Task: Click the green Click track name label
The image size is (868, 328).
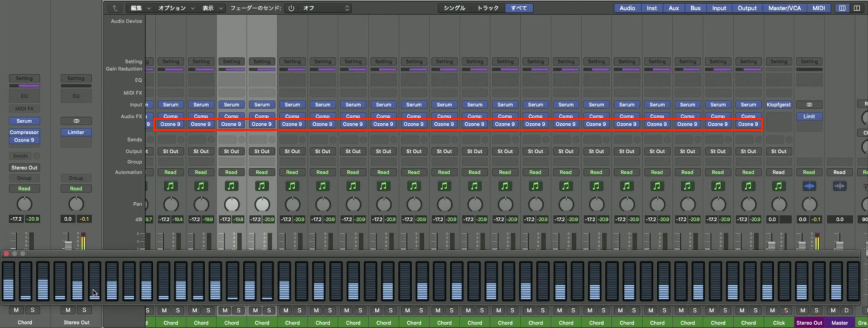Action: pos(778,323)
